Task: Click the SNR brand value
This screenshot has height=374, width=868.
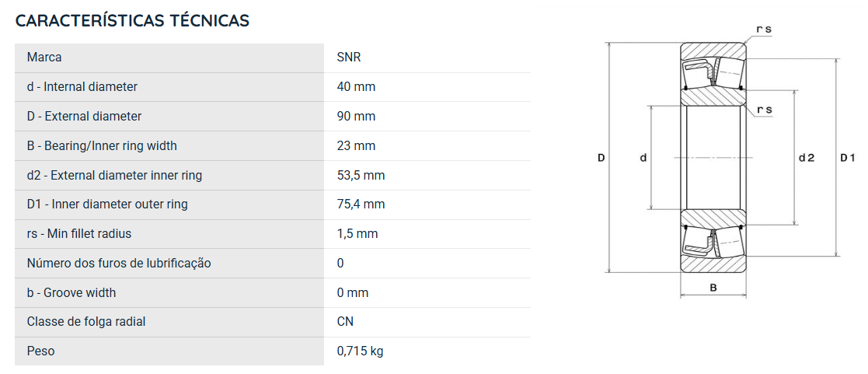Action: (x=349, y=57)
